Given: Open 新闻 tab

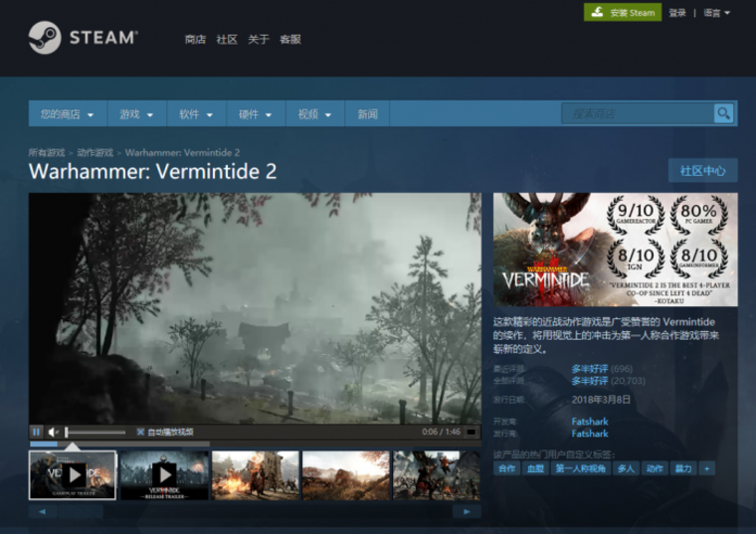Looking at the screenshot, I should click(x=367, y=114).
